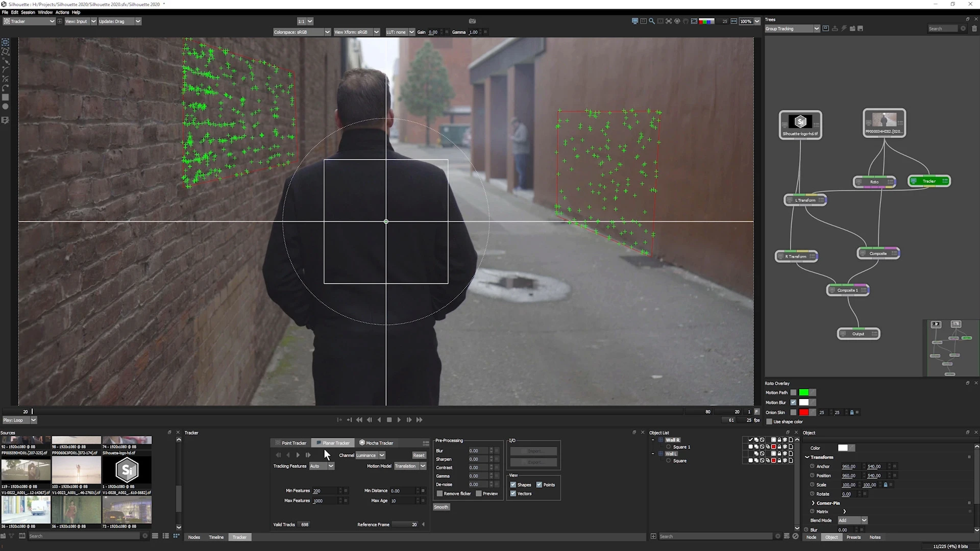This screenshot has width=980, height=551.
Task: Open the Channel Luminance dropdown
Action: [x=381, y=455]
